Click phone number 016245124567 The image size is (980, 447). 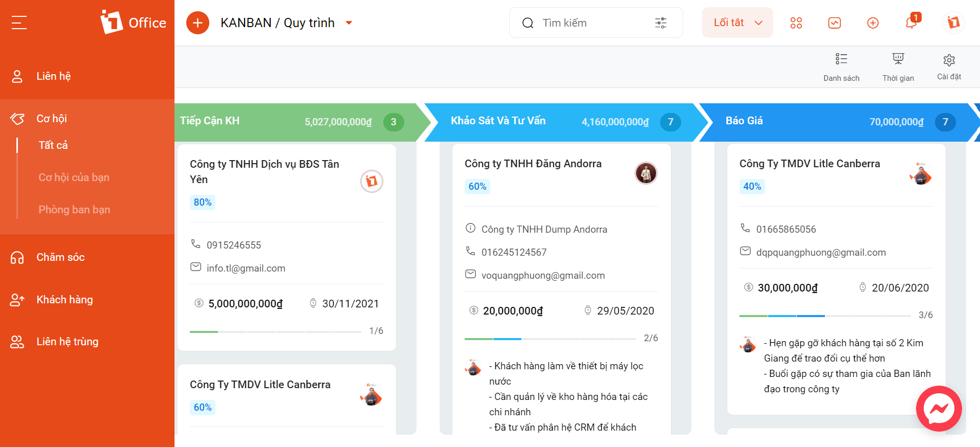pyautogui.click(x=514, y=253)
